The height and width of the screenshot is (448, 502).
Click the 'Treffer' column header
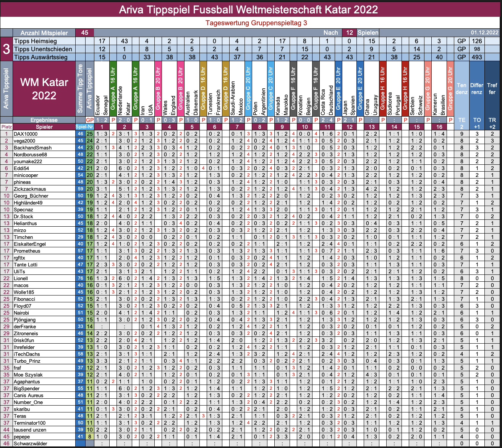(492, 89)
